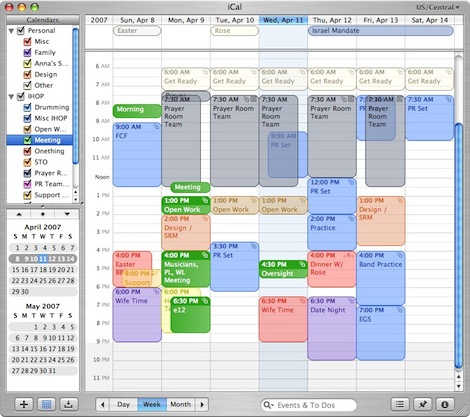Switch to Month view
Image resolution: width=470 pixels, height=417 pixels.
[181, 405]
